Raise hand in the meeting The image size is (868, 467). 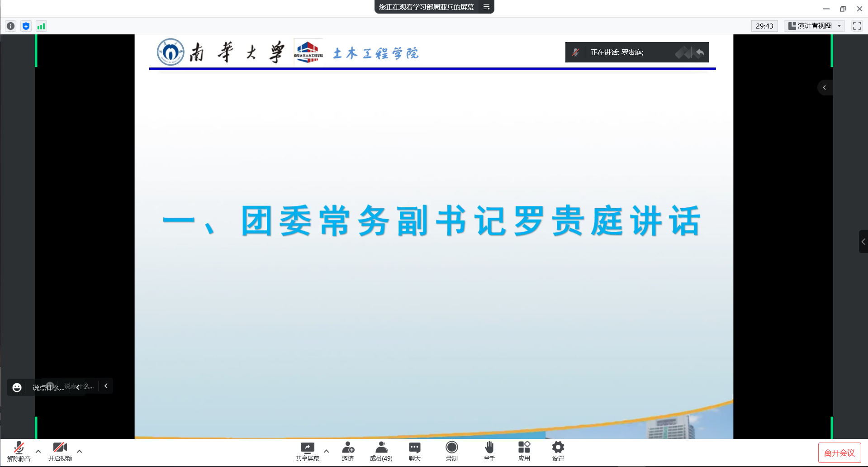489,451
